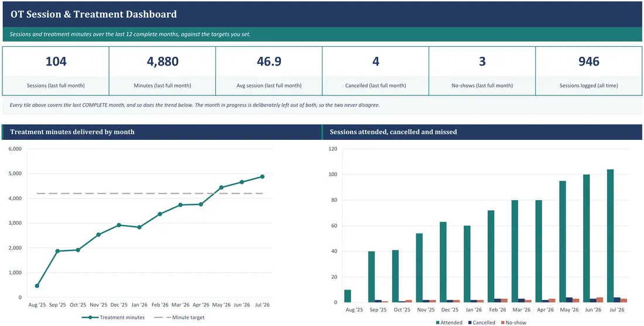Screen dimensions: 644x326
Task: Select the 4,880 minutes value
Action: pos(163,61)
